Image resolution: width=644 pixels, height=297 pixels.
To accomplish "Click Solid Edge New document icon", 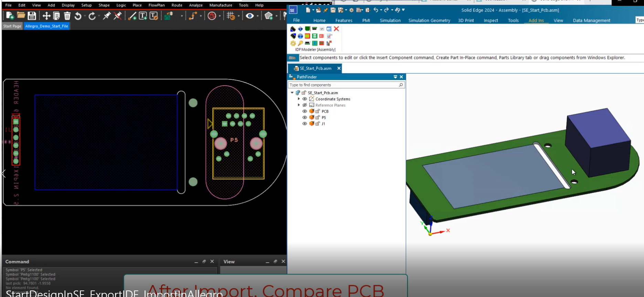I will pyautogui.click(x=308, y=10).
